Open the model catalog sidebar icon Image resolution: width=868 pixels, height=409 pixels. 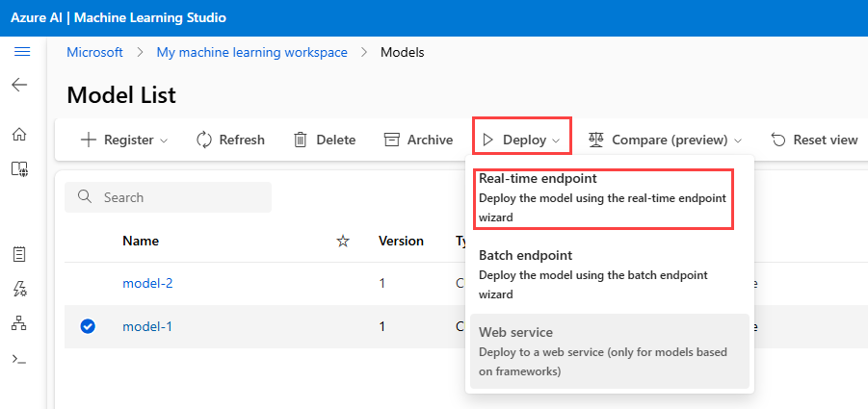point(19,169)
